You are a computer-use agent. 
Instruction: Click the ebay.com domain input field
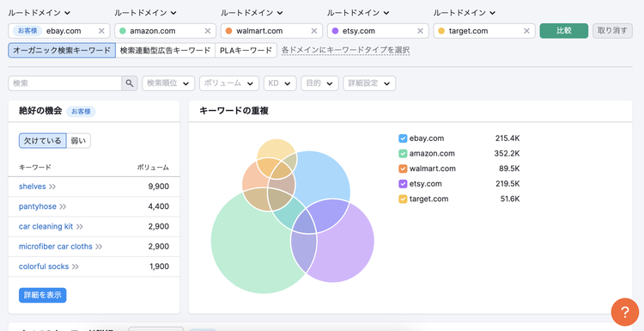coord(59,31)
